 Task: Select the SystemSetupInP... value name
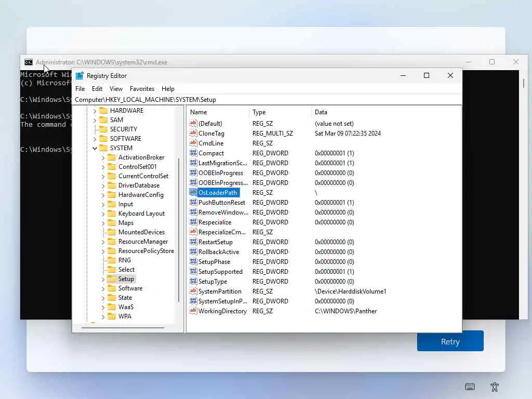coord(222,301)
